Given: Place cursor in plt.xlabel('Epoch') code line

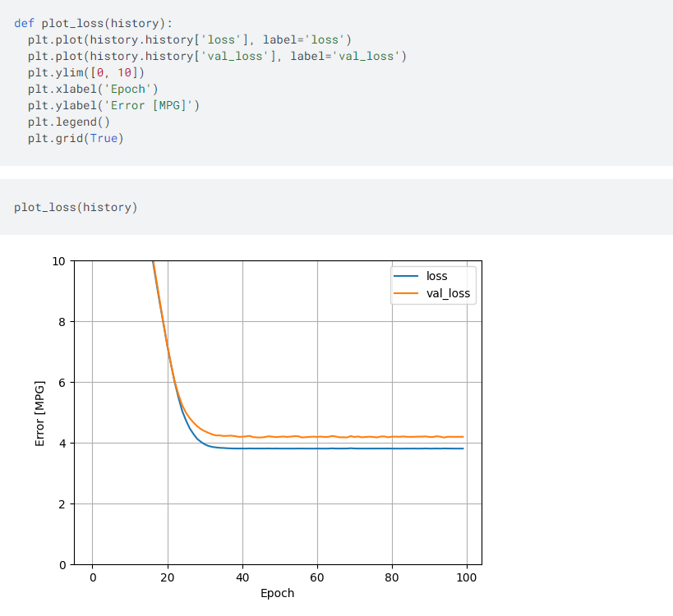Looking at the screenshot, I should [x=92, y=89].
